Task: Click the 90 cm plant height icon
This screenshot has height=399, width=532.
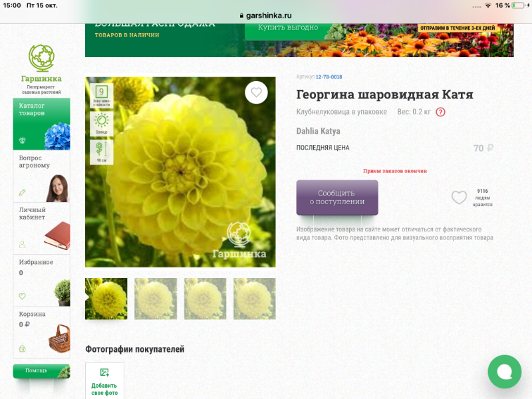Action: [102, 152]
